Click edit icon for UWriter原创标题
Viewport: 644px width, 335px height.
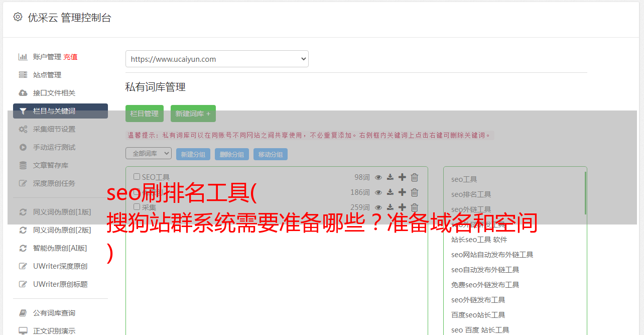23,284
